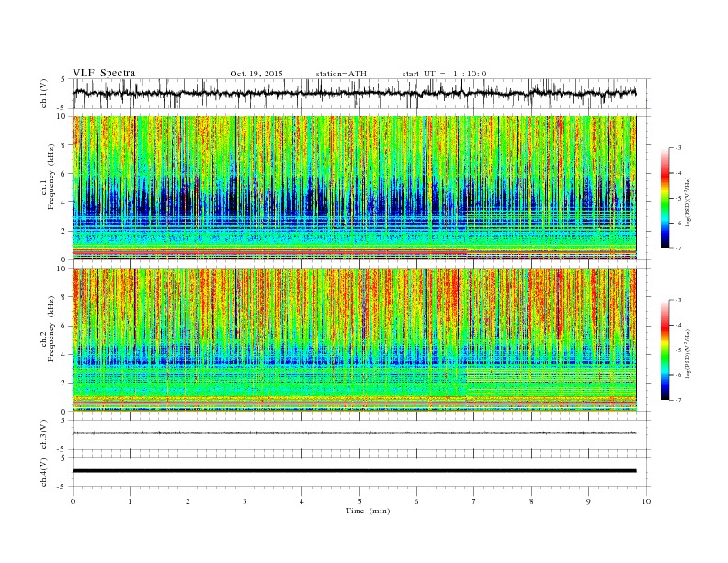Image resolution: width=728 pixels, height=563 pixels.
Task: Click the "ch.4(V)" axis label
Action: tap(44, 473)
